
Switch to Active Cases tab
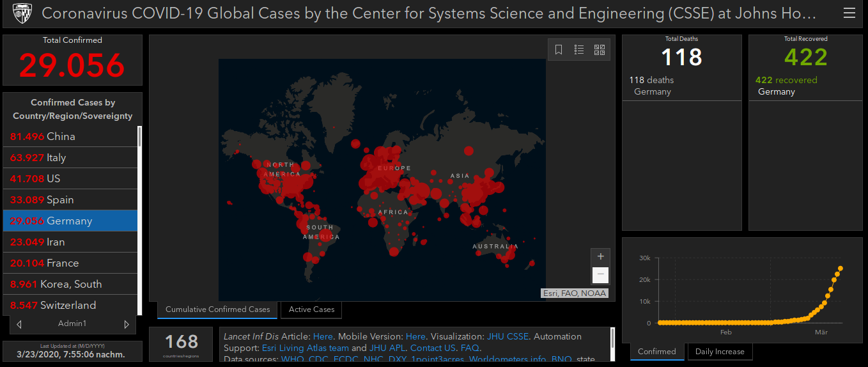click(x=311, y=309)
